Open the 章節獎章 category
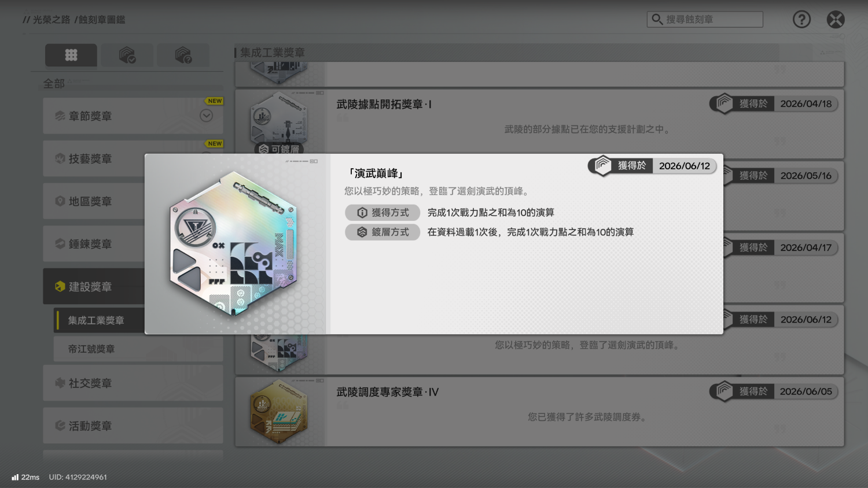868x488 pixels. 133,116
